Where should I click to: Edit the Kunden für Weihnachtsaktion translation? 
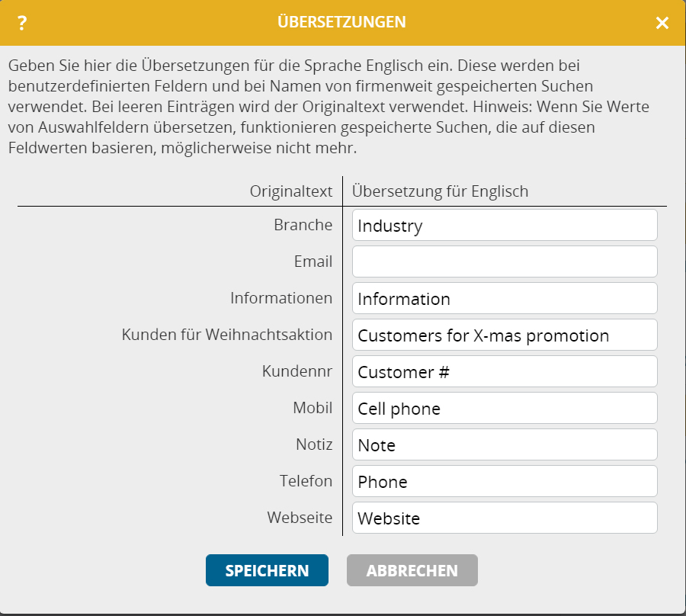tap(505, 335)
